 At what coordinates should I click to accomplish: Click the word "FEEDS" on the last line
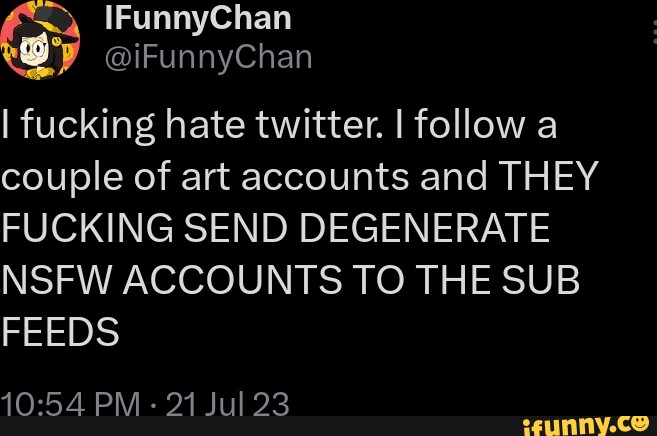60,330
